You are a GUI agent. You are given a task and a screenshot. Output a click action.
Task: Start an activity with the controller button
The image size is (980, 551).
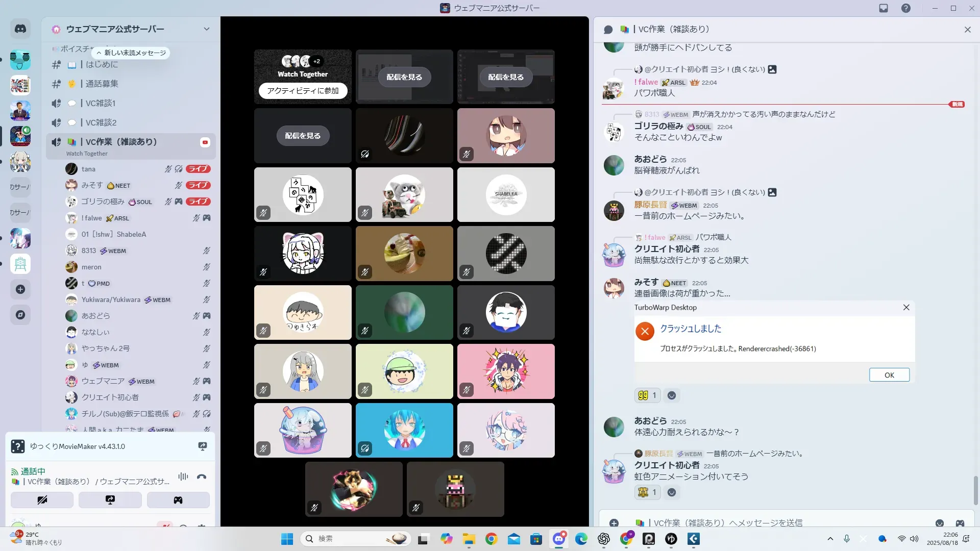tap(178, 500)
